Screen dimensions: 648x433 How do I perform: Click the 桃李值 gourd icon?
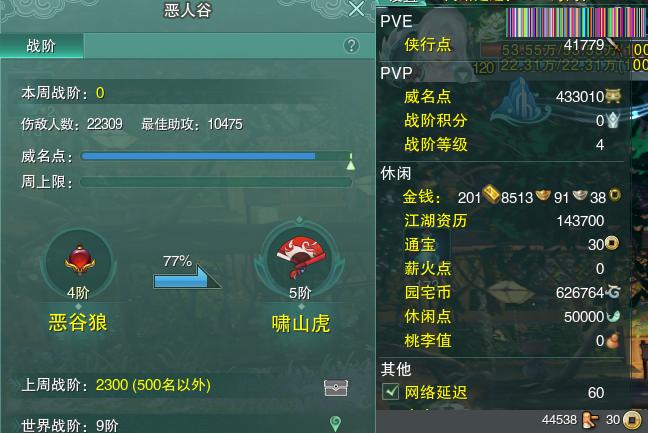point(612,341)
